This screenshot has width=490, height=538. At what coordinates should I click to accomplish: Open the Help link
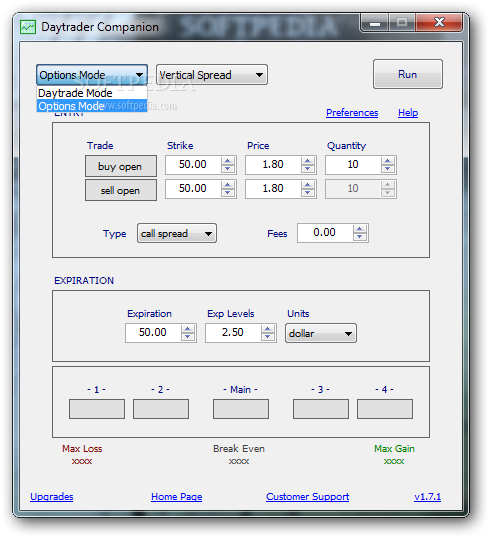(x=408, y=113)
